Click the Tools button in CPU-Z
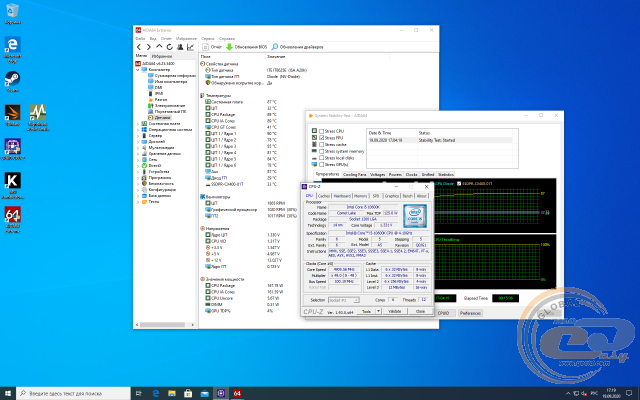 click(x=366, y=311)
